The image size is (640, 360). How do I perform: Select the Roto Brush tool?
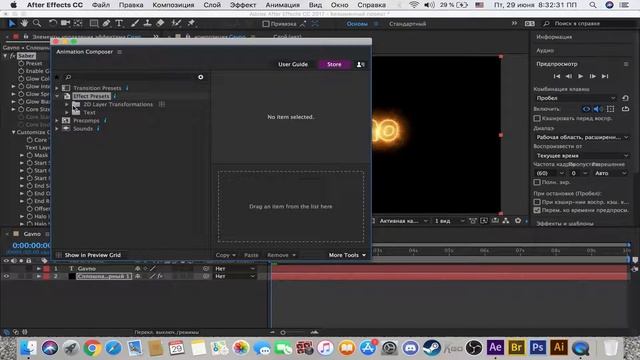(x=176, y=24)
